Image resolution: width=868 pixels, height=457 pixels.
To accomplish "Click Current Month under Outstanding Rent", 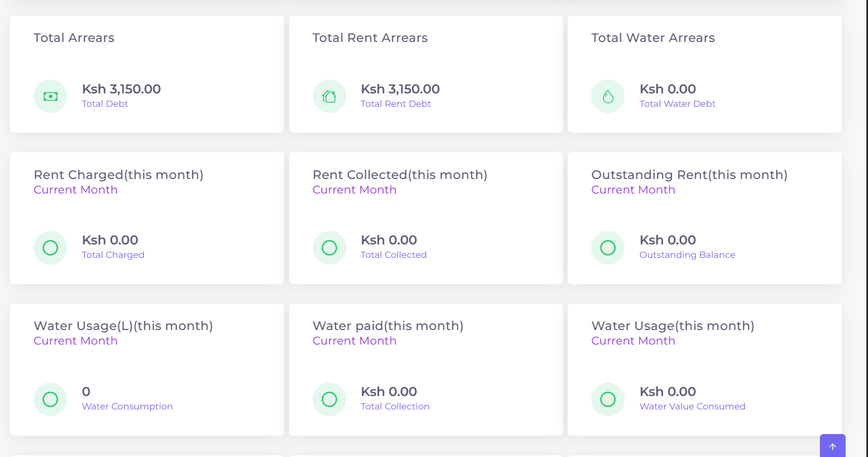I will click(633, 190).
